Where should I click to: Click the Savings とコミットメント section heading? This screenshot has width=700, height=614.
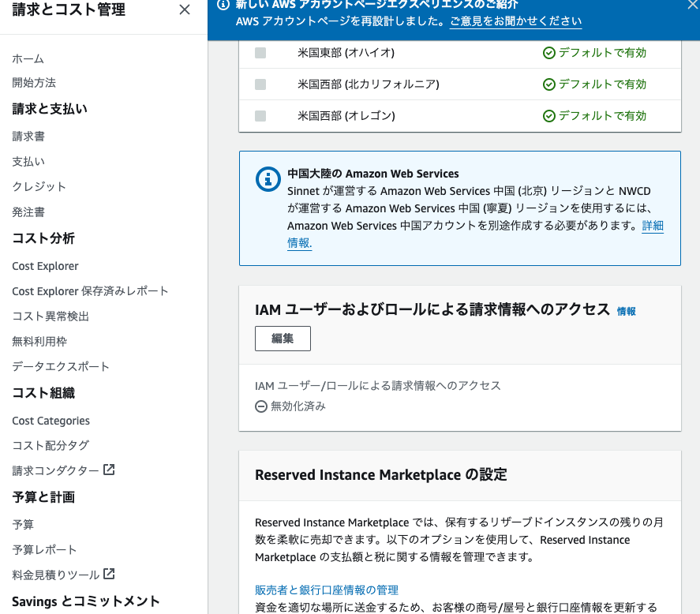(x=86, y=601)
